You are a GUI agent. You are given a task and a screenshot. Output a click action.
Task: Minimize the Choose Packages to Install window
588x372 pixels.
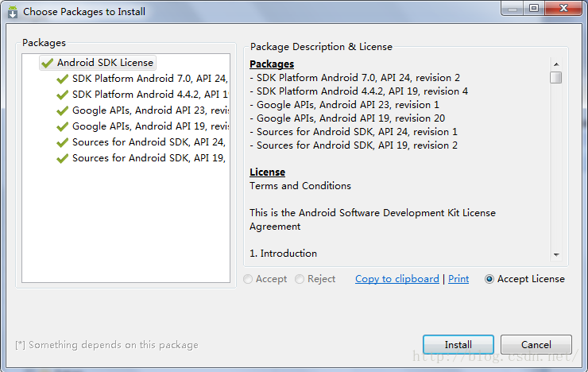click(x=513, y=8)
